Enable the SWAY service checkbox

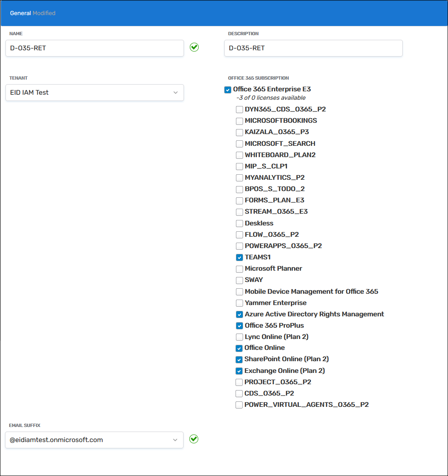(x=239, y=280)
